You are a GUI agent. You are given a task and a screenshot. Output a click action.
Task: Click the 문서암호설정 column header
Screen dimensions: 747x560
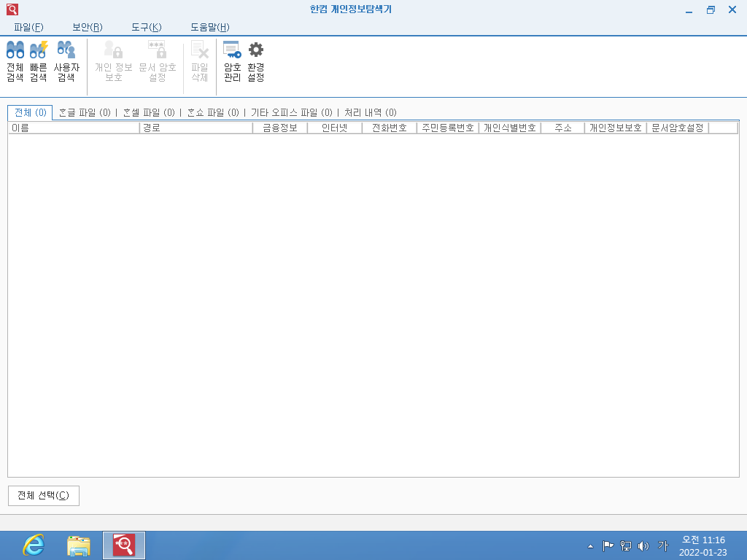pyautogui.click(x=678, y=128)
